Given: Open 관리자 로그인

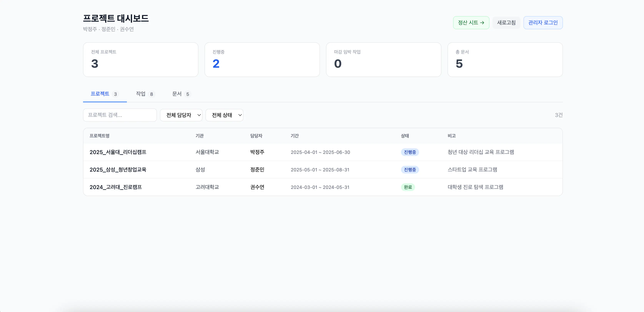Looking at the screenshot, I should tap(543, 23).
